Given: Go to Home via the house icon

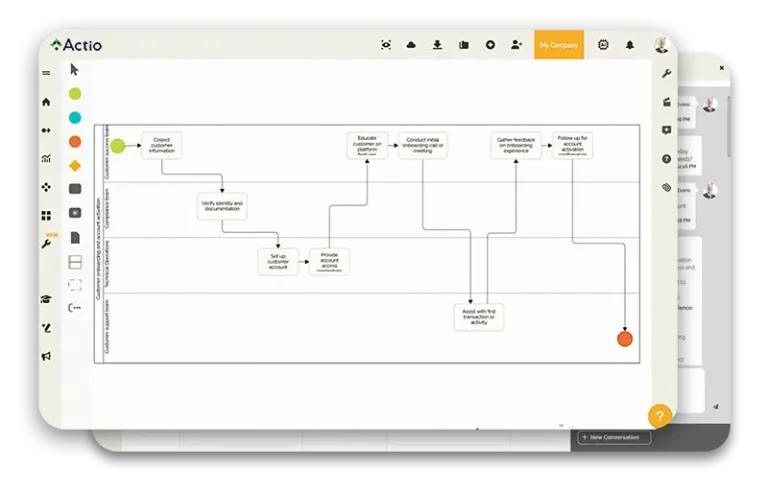Looking at the screenshot, I should pos(46,102).
